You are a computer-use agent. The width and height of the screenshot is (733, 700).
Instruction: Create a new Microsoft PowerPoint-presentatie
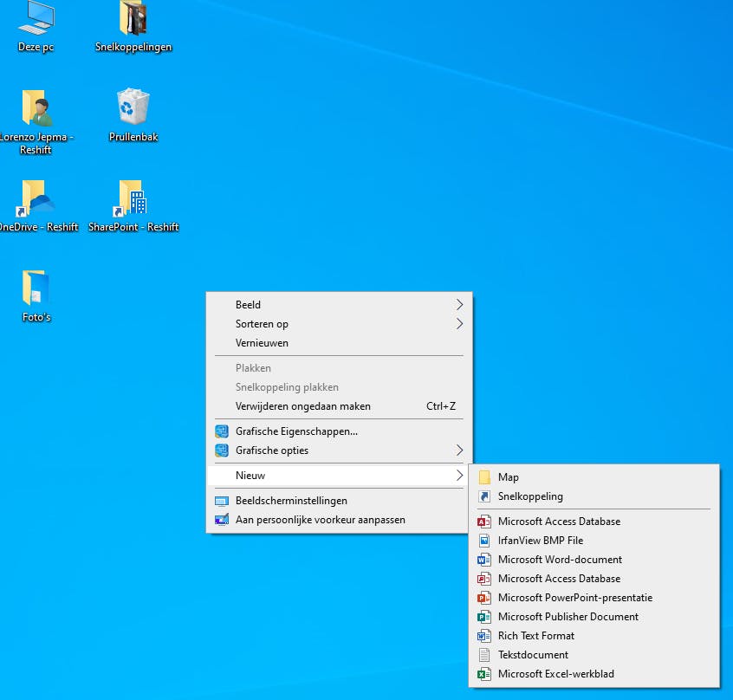(574, 598)
